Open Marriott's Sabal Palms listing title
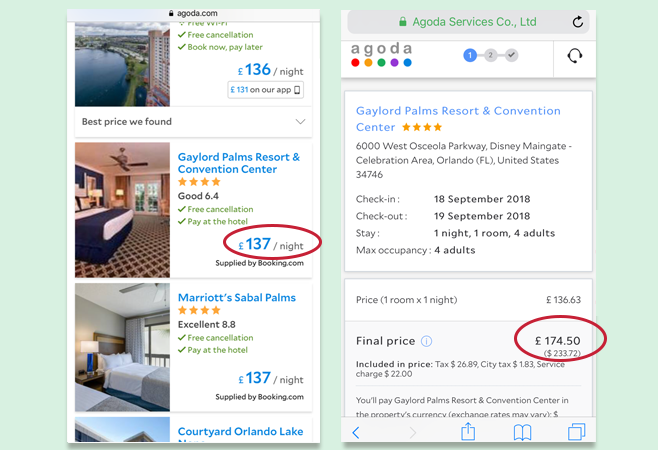Image resolution: width=658 pixels, height=450 pixels. point(237,298)
